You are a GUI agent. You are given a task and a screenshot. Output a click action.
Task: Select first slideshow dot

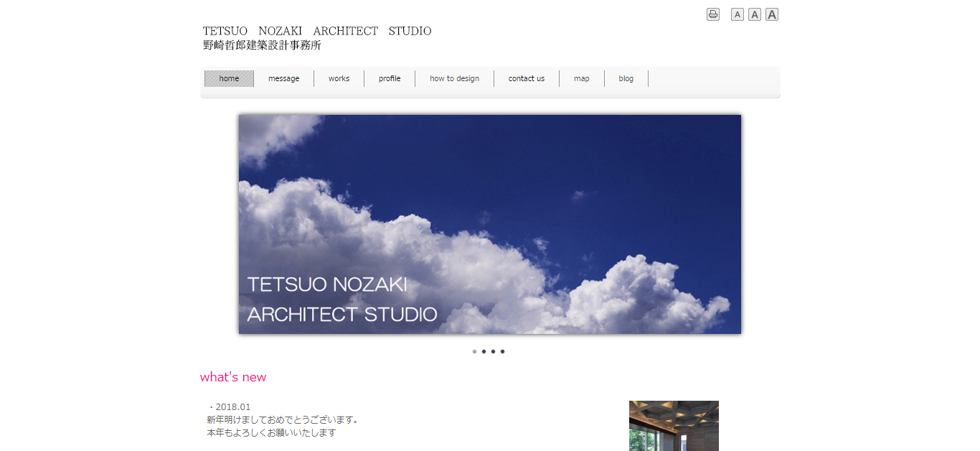coord(474,351)
